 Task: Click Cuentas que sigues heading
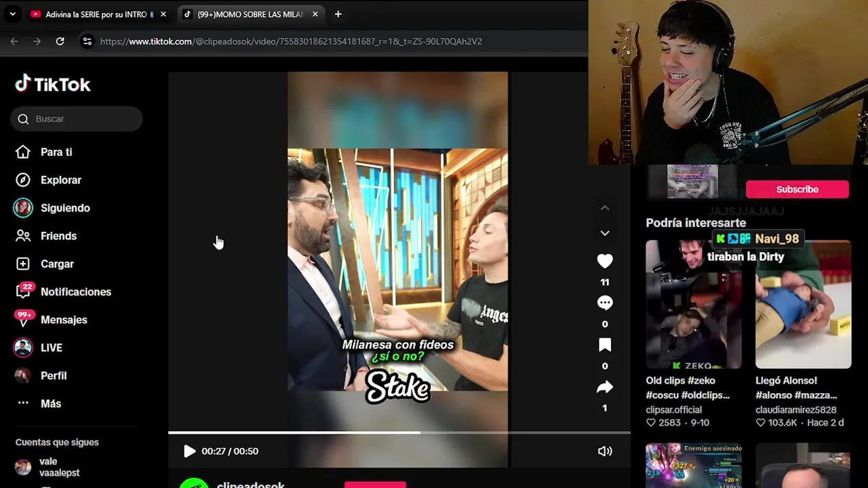[x=57, y=442]
